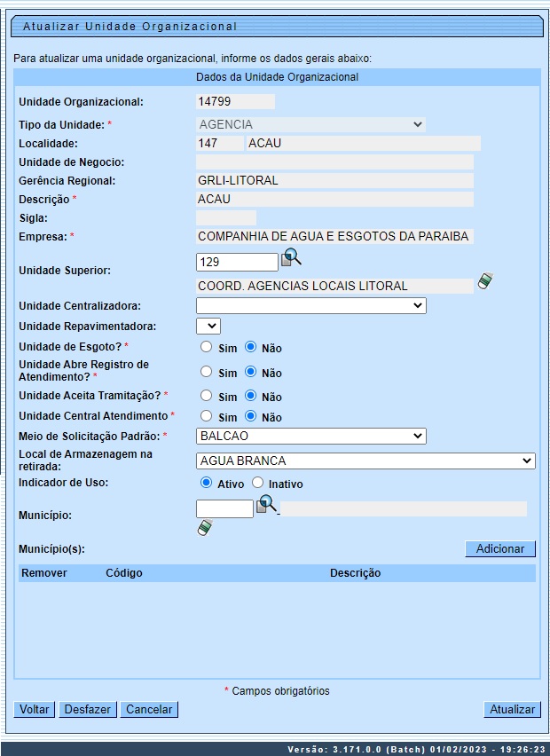Click the COORD. AGENCIAS LOCAIS LITORAL field
This screenshot has width=550, height=756.
pyautogui.click(x=334, y=286)
